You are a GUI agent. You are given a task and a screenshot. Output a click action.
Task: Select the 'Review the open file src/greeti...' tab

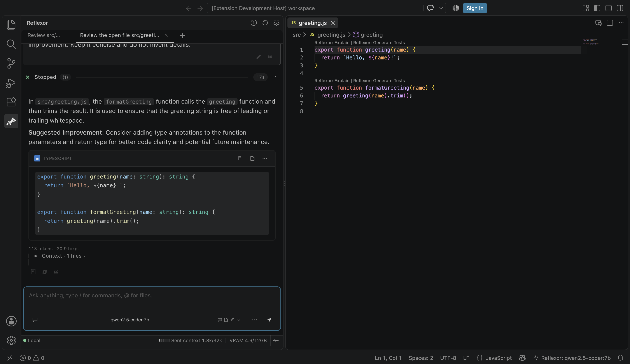coord(119,35)
